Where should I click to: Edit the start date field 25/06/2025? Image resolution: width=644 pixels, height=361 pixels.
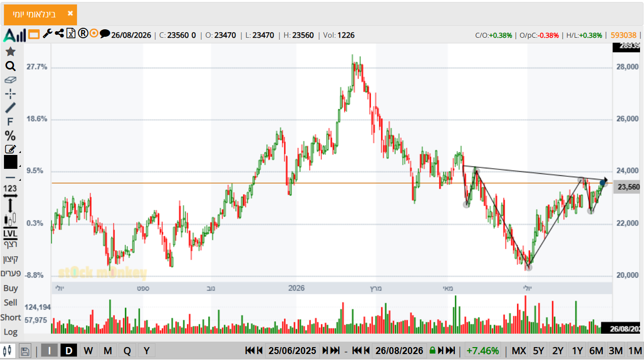pyautogui.click(x=292, y=351)
